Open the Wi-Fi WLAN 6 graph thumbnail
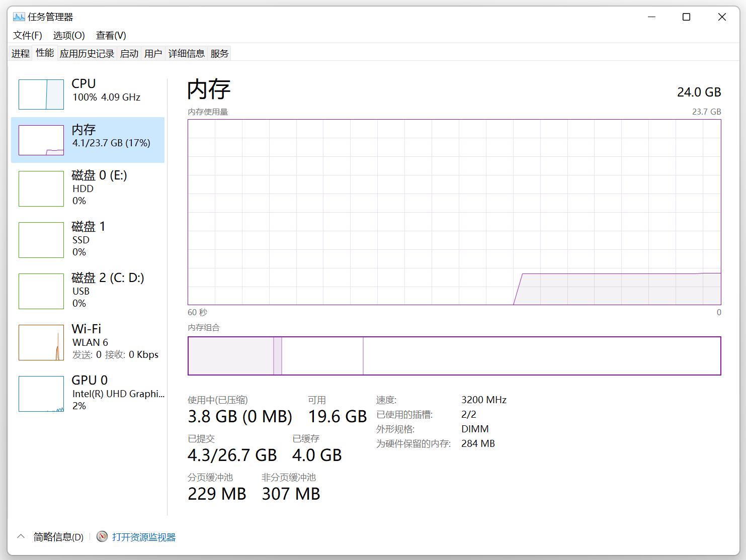 pyautogui.click(x=41, y=342)
